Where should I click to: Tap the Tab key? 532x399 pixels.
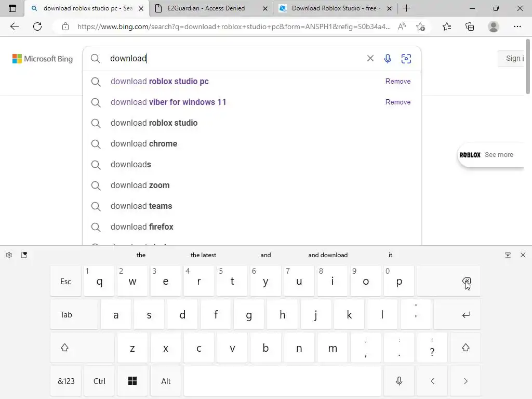pyautogui.click(x=74, y=314)
